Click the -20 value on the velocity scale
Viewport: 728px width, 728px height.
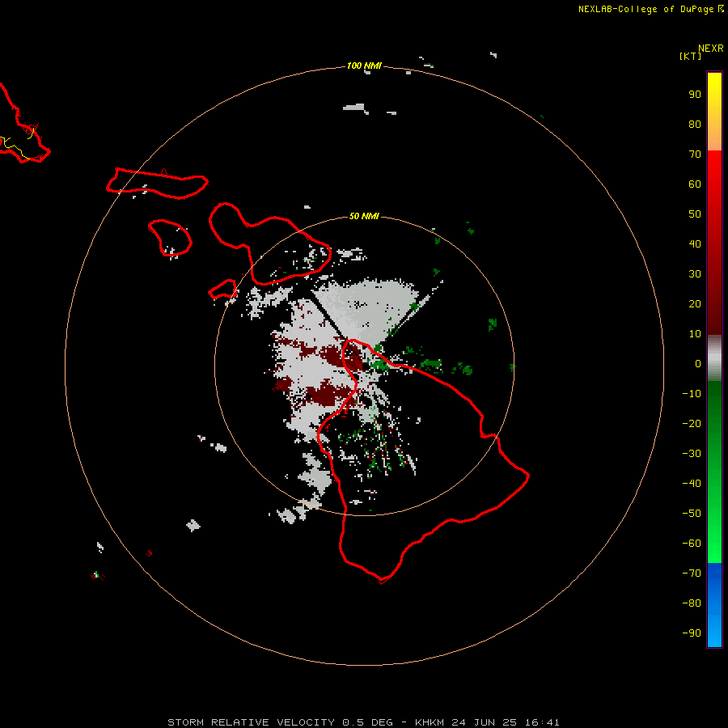(692, 424)
